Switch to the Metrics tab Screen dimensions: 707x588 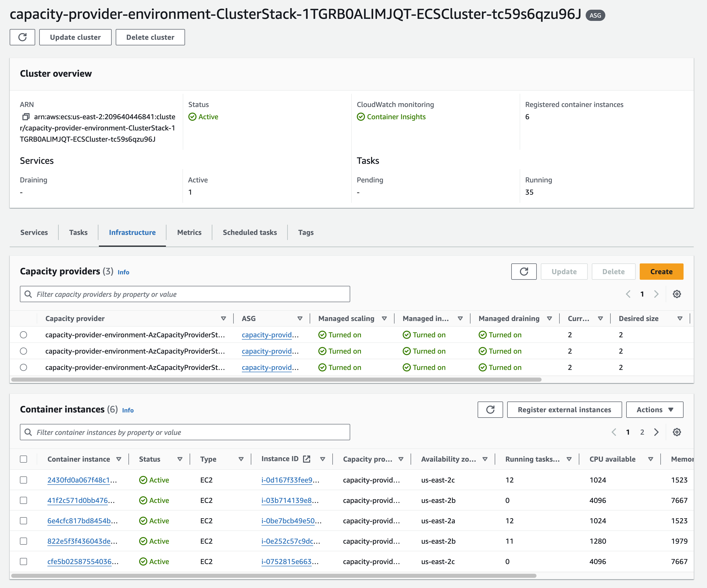coord(189,233)
